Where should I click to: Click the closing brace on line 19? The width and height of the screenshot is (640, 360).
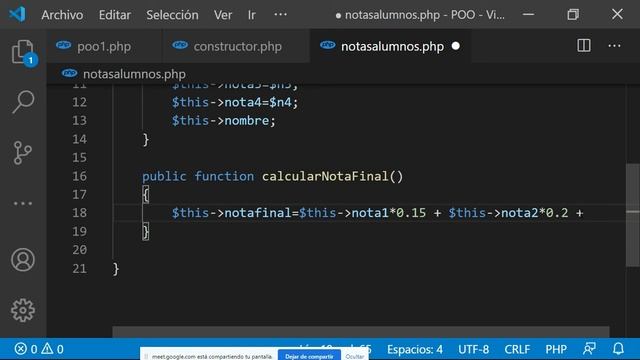pyautogui.click(x=146, y=232)
